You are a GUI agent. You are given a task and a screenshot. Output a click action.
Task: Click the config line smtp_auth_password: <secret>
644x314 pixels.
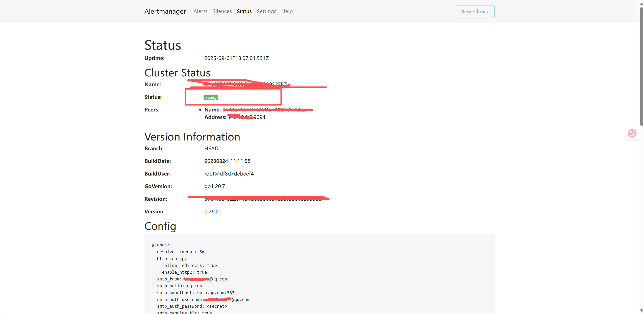point(192,306)
